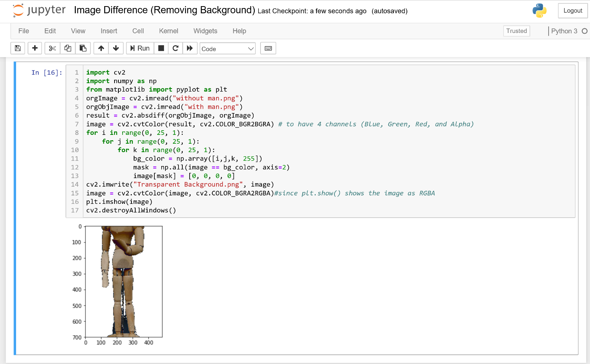Screen dimensions: 590x364
Task: Paste a cell using the paste icon
Action: point(83,48)
